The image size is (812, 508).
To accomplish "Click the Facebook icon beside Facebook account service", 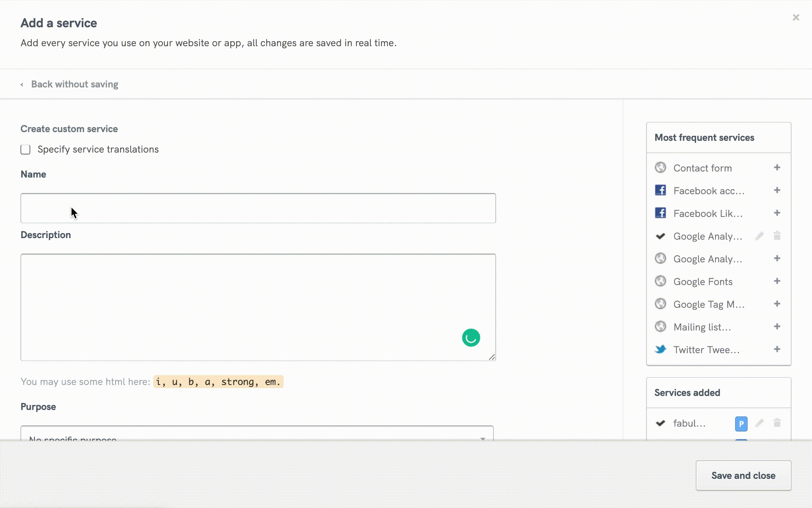I will coord(660,190).
